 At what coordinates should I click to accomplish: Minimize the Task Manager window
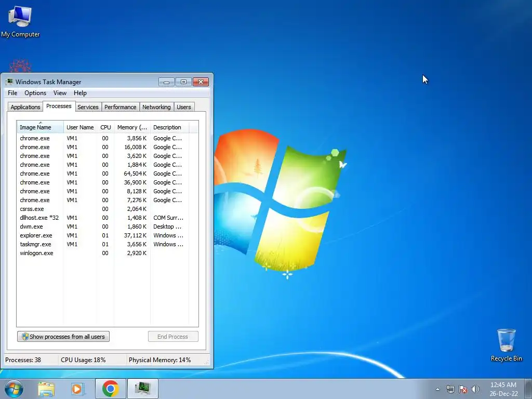[166, 82]
